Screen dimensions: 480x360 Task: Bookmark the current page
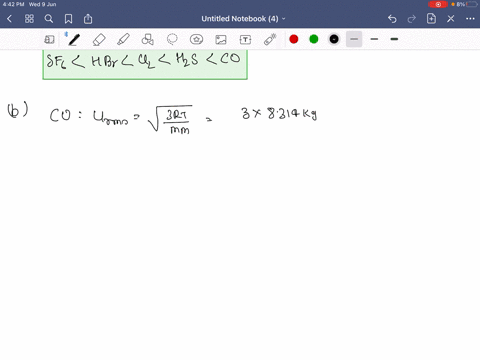coord(68,19)
